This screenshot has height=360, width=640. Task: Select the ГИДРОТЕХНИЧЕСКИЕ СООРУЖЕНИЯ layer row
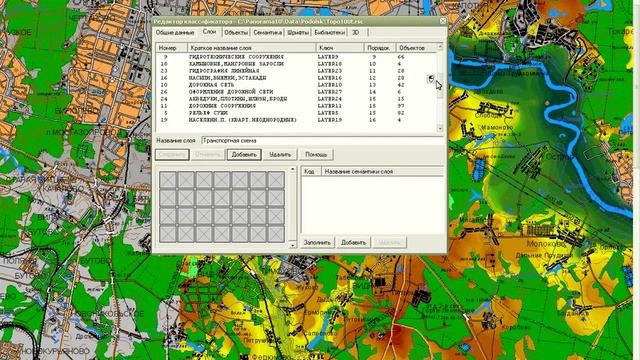(296, 57)
